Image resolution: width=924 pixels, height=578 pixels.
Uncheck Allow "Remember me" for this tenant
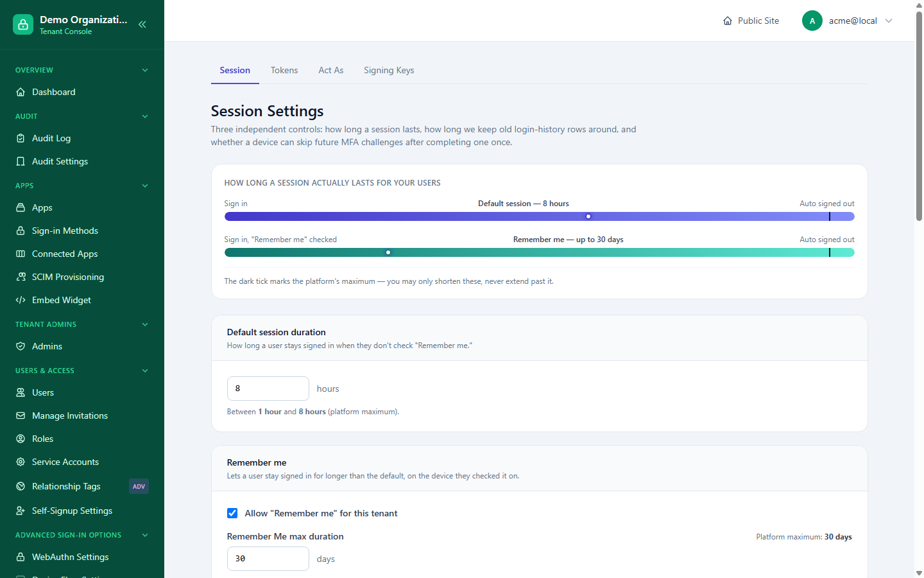[232, 513]
